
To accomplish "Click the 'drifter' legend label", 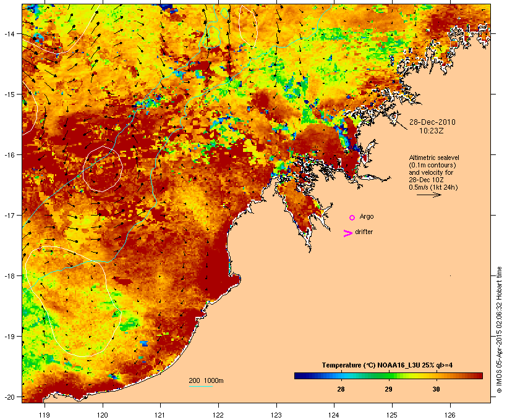I will pyautogui.click(x=364, y=232).
